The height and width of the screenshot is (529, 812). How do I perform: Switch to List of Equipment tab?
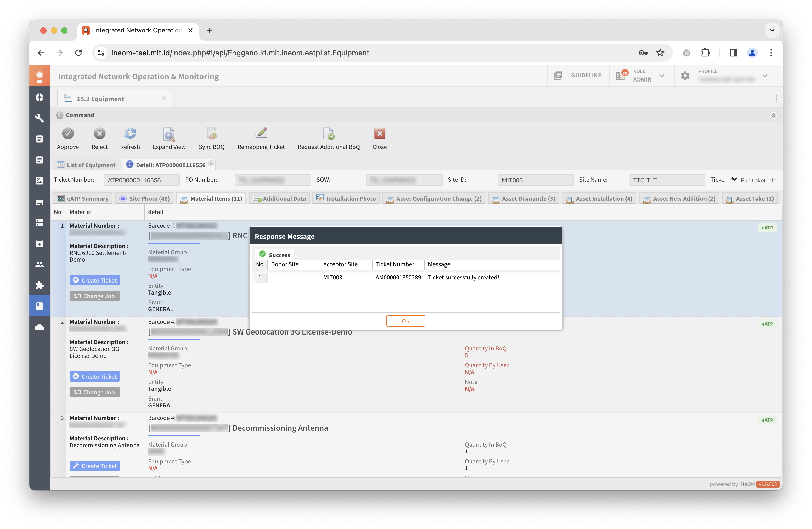coord(86,165)
